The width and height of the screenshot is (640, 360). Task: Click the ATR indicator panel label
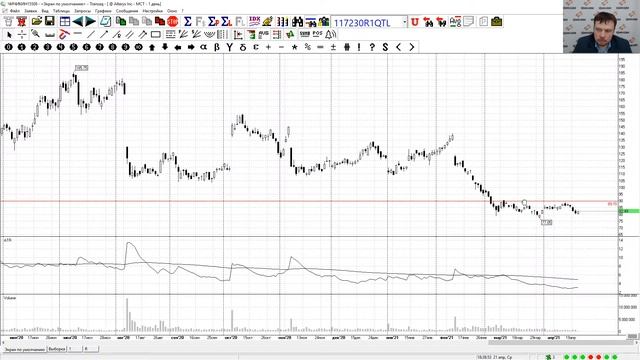(7, 240)
